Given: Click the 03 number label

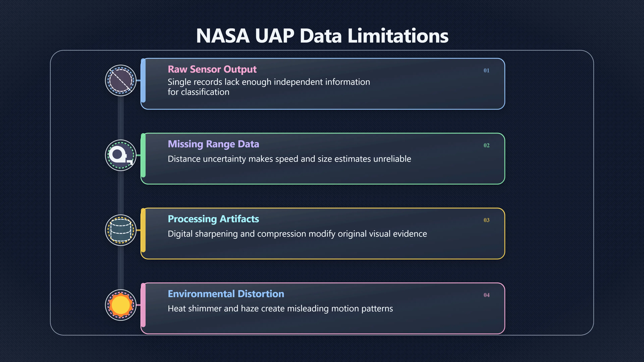Looking at the screenshot, I should 486,220.
